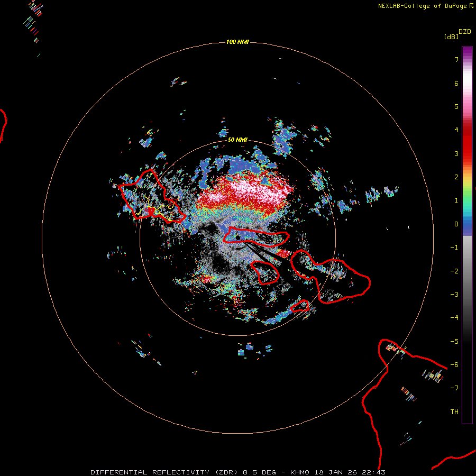Click the 0 value on color scale
This screenshot has width=476, height=476.
pos(456,224)
